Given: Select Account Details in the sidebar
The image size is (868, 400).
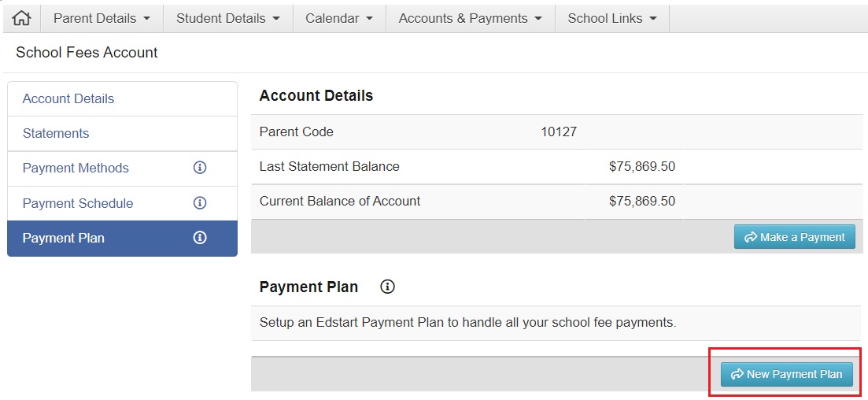Looking at the screenshot, I should [x=68, y=98].
